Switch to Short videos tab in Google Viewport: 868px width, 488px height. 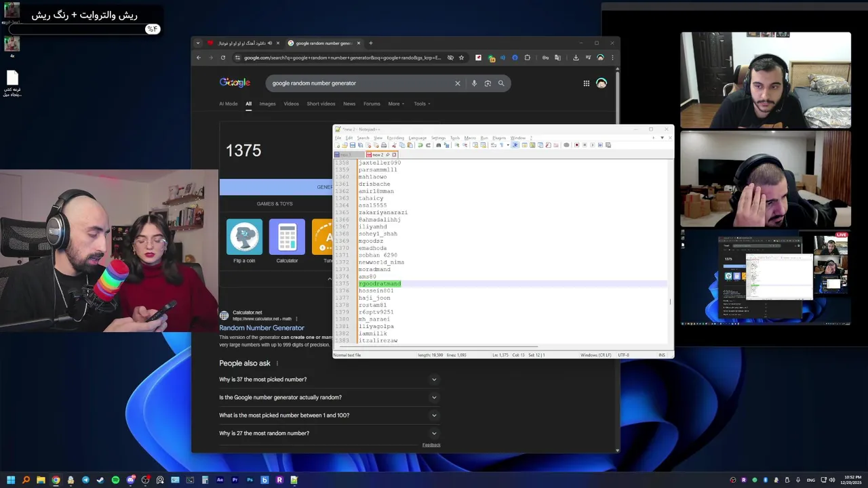321,104
